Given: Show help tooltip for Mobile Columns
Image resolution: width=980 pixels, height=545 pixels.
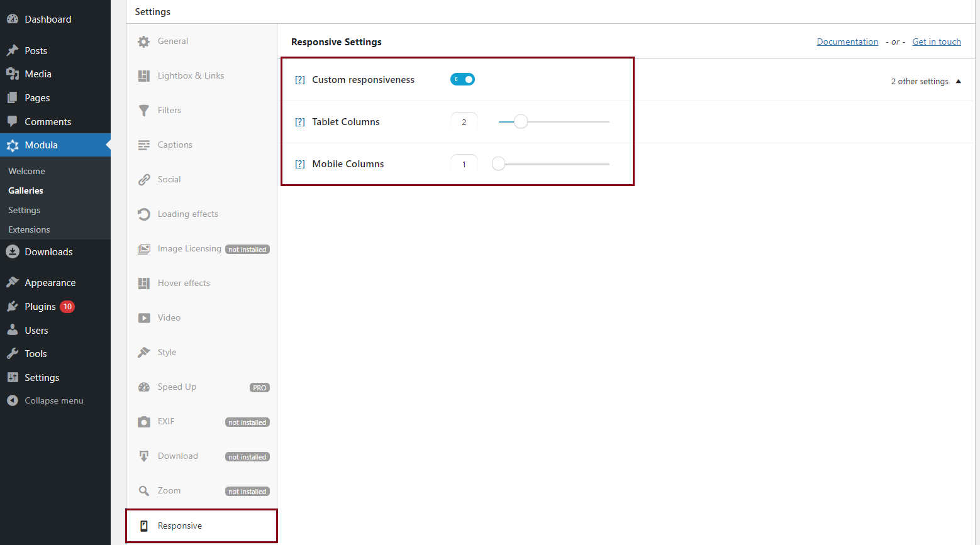Looking at the screenshot, I should (x=300, y=164).
